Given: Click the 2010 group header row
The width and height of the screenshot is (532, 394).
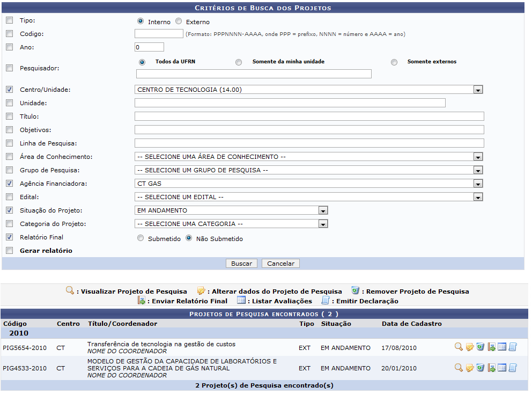Looking at the screenshot, I should coord(20,333).
